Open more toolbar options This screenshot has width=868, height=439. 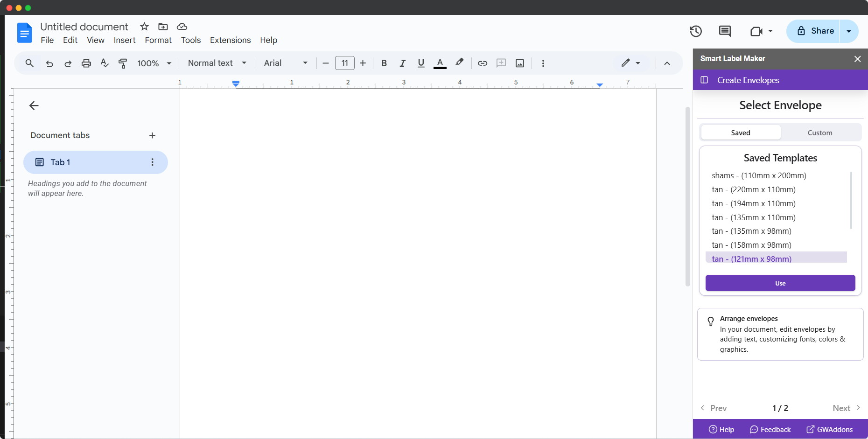543,63
